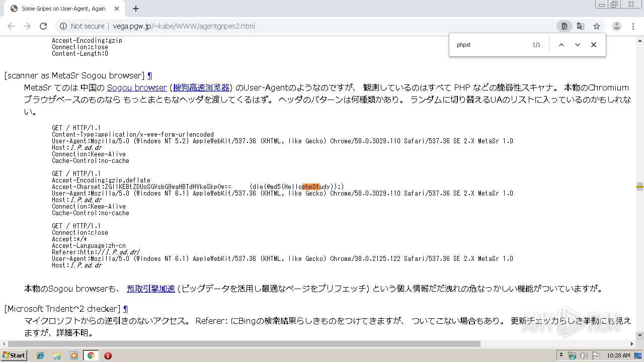Click horizontal scrollbar right arrow

coord(633,344)
